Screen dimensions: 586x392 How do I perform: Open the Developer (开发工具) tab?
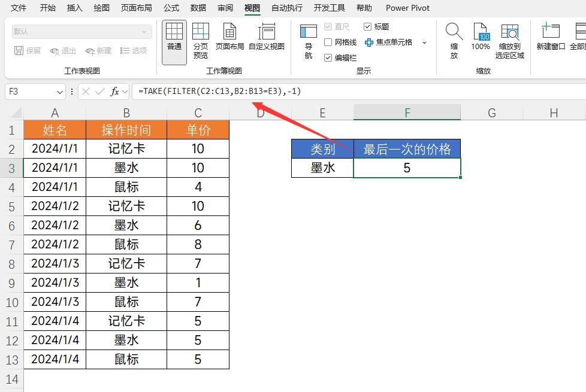330,8
